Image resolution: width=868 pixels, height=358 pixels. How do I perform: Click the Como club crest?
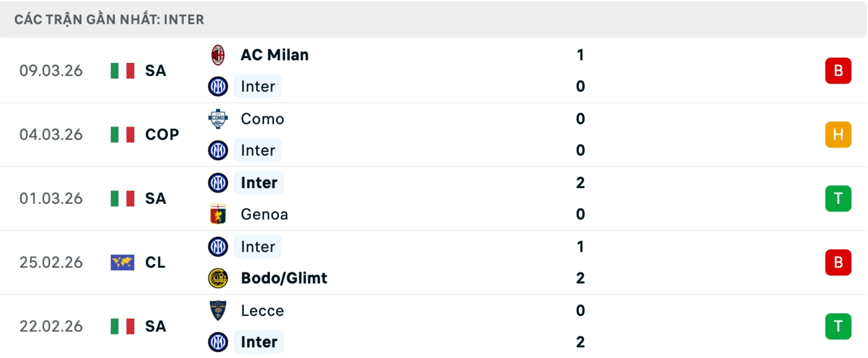(x=218, y=118)
